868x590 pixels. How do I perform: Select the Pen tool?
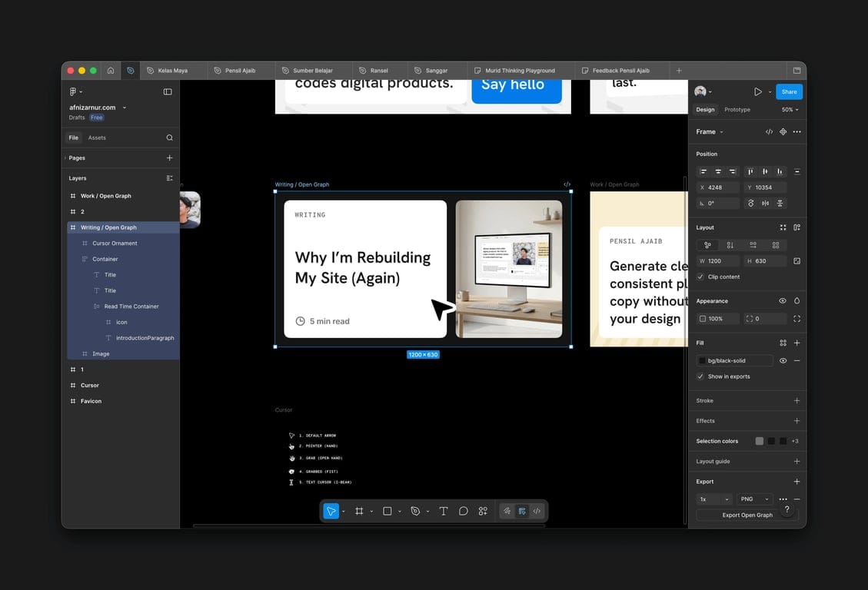pos(416,511)
